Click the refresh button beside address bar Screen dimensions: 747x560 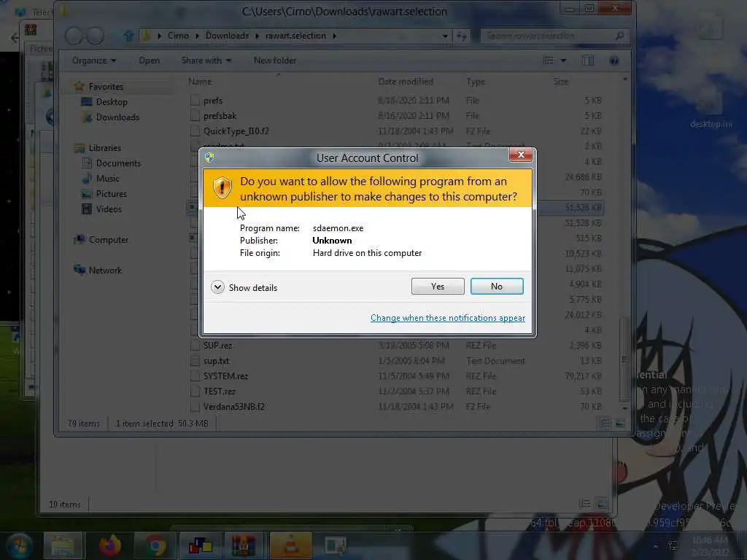coord(462,36)
